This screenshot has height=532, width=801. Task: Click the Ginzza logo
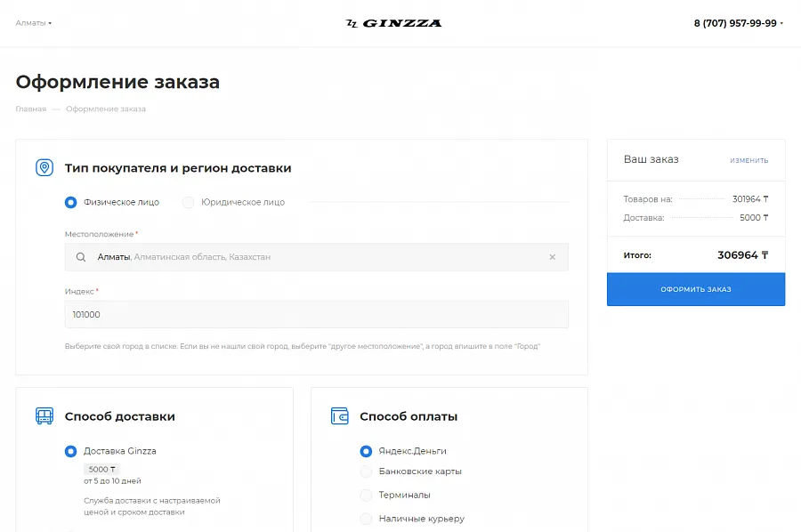point(393,23)
